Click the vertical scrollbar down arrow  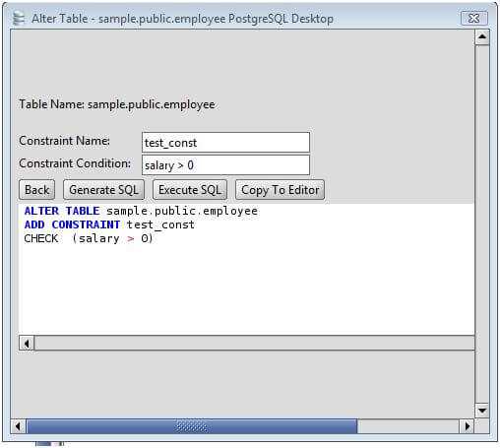tap(482, 411)
